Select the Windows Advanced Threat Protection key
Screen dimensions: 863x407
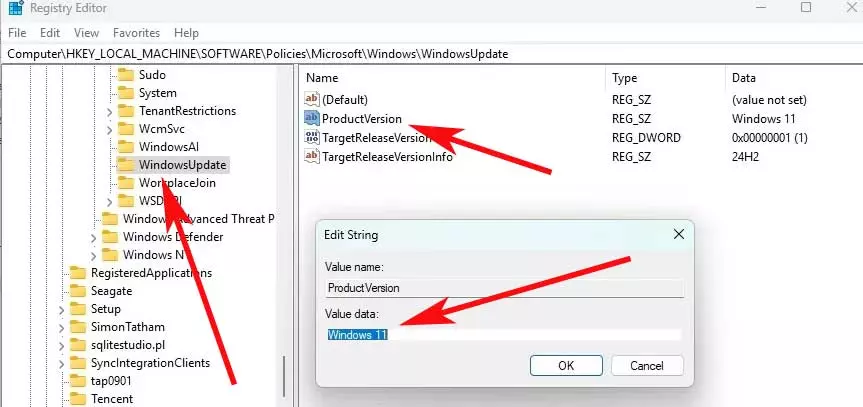198,219
